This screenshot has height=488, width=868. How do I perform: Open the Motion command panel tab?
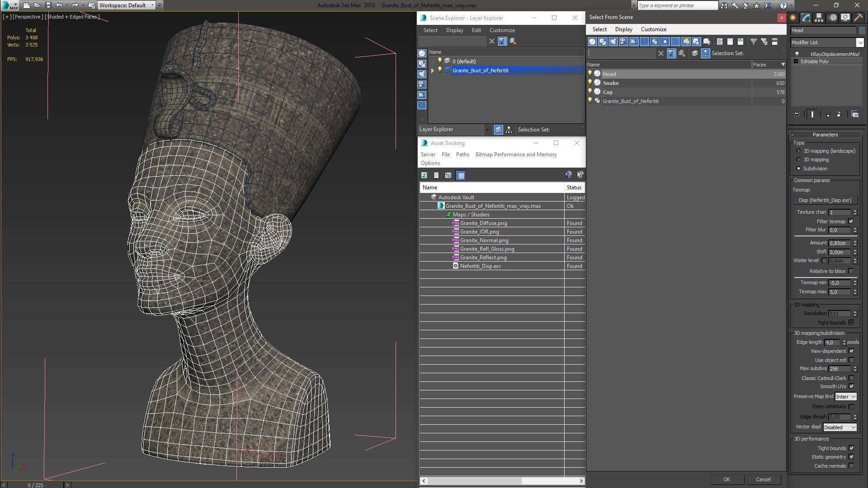tap(832, 18)
